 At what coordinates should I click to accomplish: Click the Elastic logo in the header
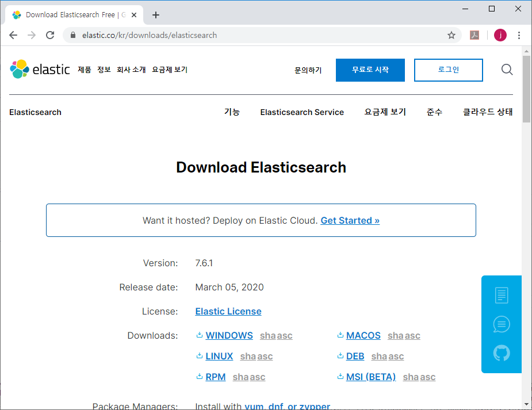pos(40,69)
